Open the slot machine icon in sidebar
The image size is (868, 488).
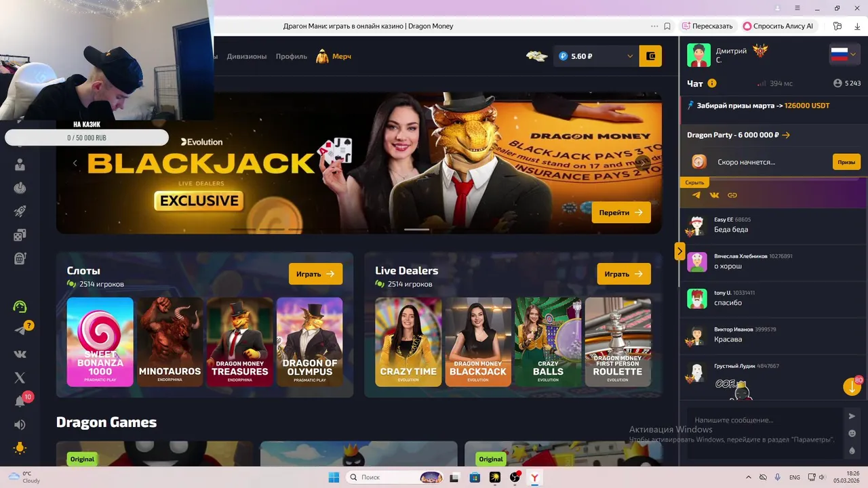(20, 258)
